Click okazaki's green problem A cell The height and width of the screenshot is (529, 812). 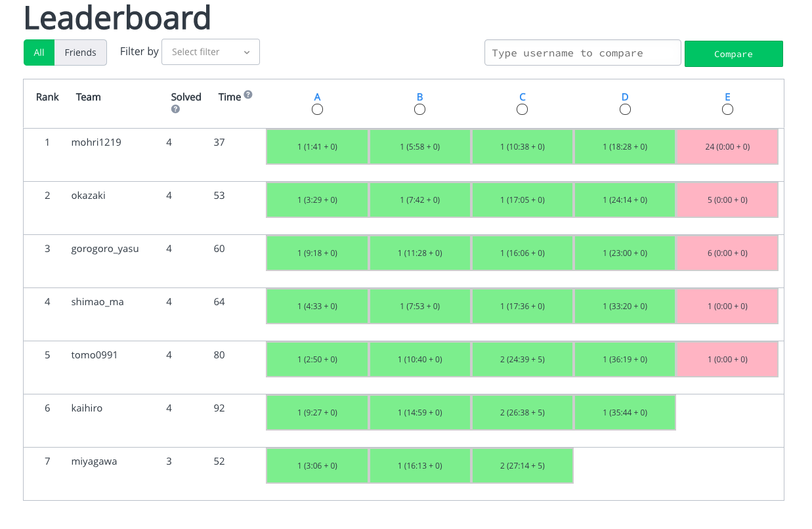(317, 200)
